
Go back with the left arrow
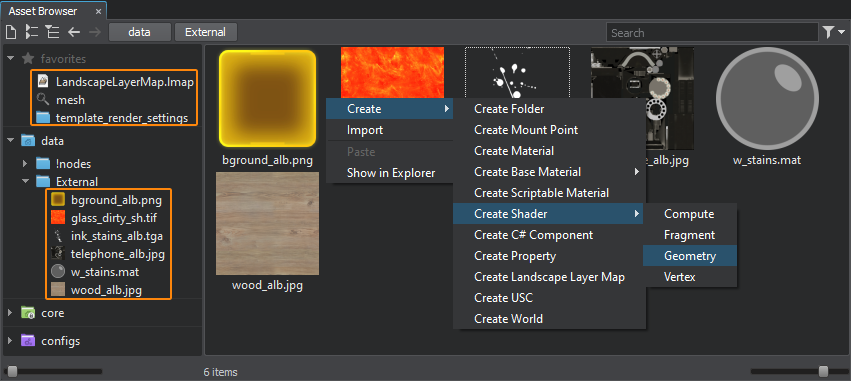tap(74, 33)
